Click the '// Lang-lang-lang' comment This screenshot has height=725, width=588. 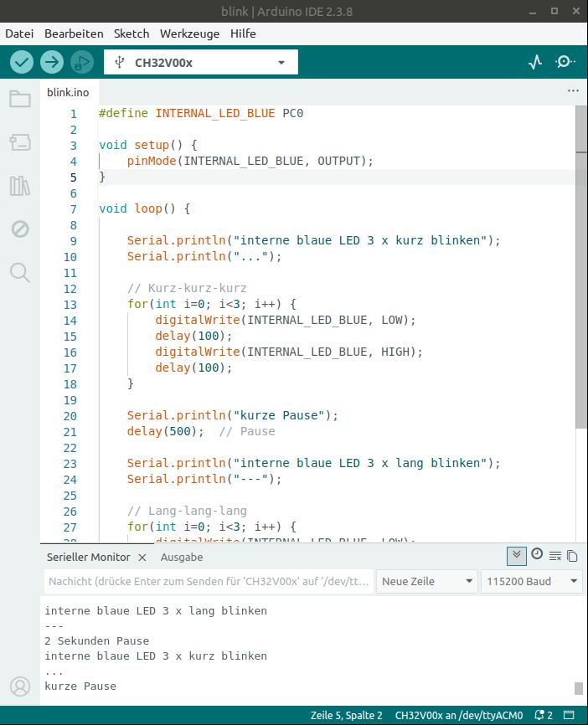coord(187,511)
